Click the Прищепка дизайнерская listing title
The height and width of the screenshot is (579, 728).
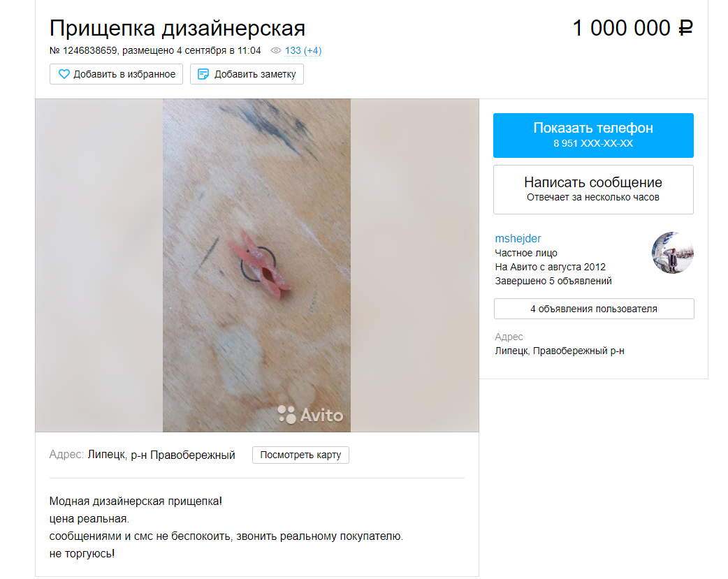point(177,29)
